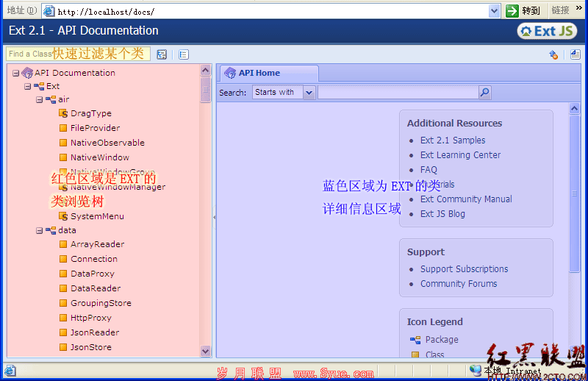The image size is (588, 381).
Task: Click the tree panel scroll up arrow
Action: point(206,70)
